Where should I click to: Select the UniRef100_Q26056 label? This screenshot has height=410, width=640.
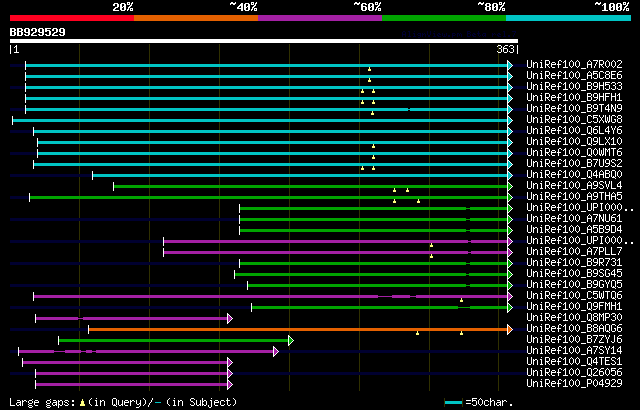[x=574, y=372]
